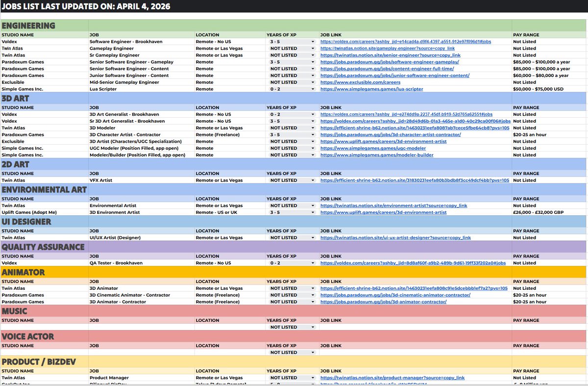Image resolution: width=588 pixels, height=386 pixels.
Task: Open the Voldex link for Sr 3D Art Generalist - Brookhaven
Action: [416, 121]
